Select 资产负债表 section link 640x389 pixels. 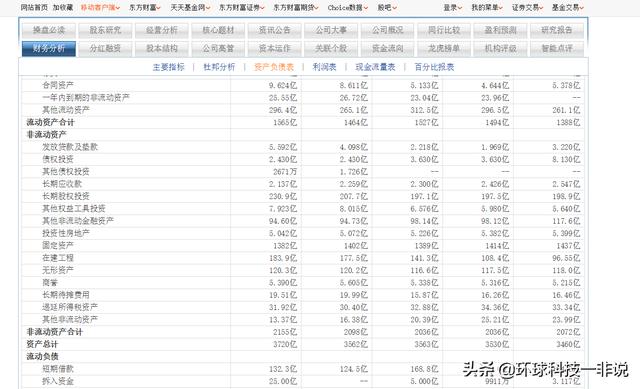pyautogui.click(x=274, y=67)
